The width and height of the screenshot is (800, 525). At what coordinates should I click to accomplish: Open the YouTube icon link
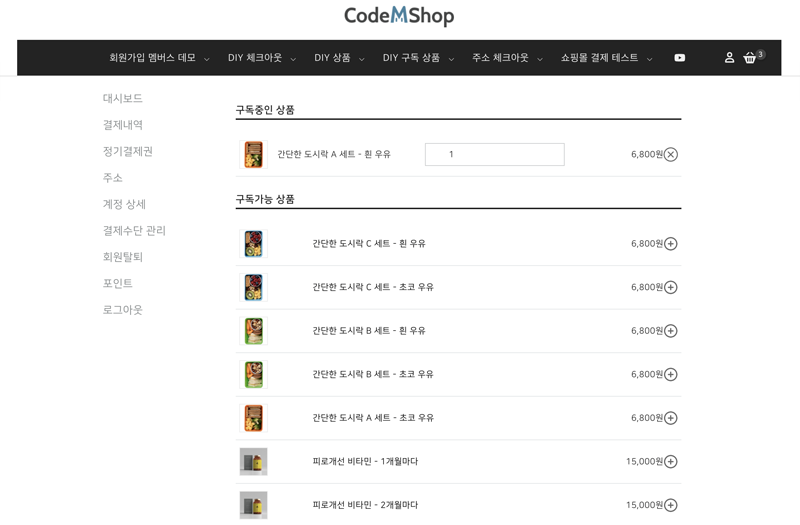click(x=680, y=58)
